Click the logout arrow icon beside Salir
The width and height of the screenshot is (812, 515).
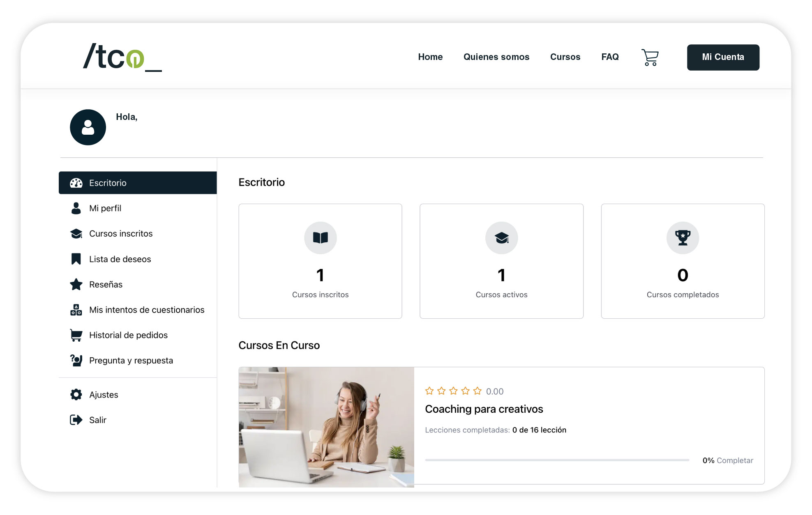click(x=76, y=420)
